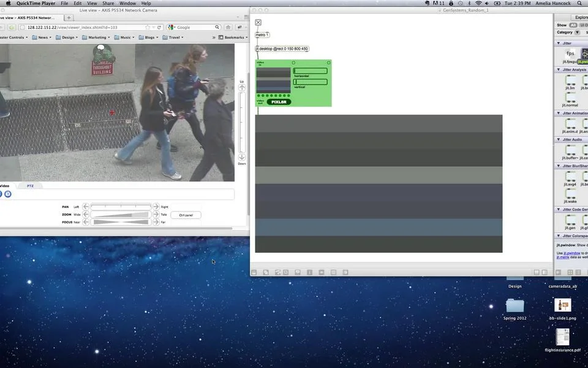Click the Ctrl panel button

click(x=186, y=215)
